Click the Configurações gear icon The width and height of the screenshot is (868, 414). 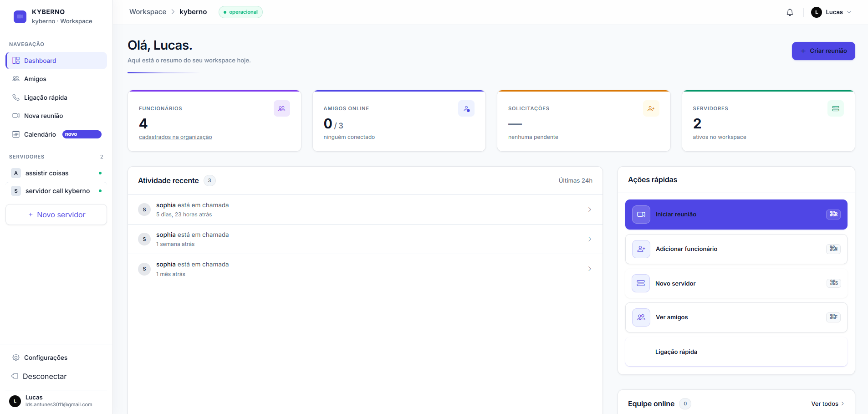pos(16,358)
